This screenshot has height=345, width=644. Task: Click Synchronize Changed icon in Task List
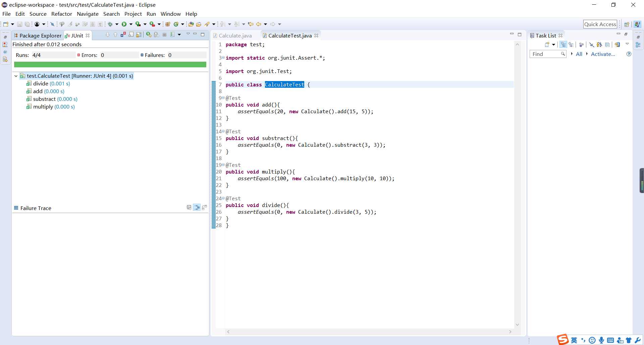click(617, 45)
